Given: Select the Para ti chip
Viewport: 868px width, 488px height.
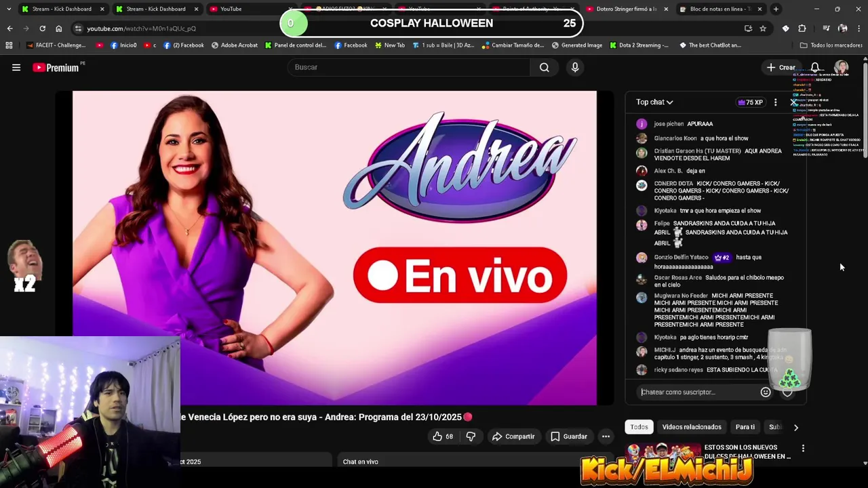Looking at the screenshot, I should coord(745,427).
